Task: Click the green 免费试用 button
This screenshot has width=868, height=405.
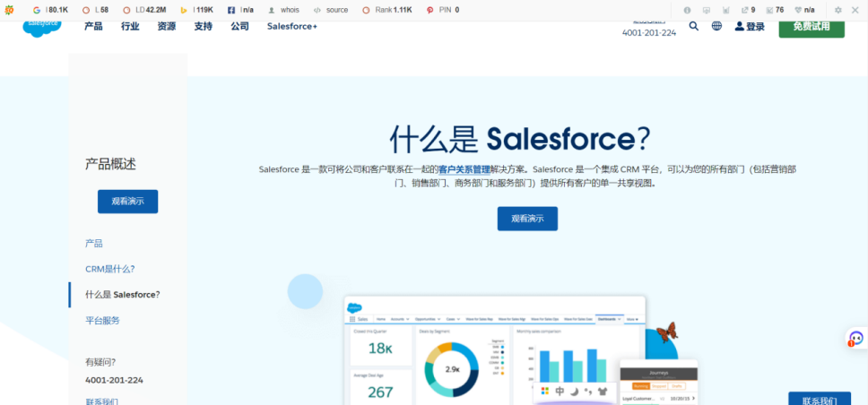Action: pyautogui.click(x=812, y=27)
